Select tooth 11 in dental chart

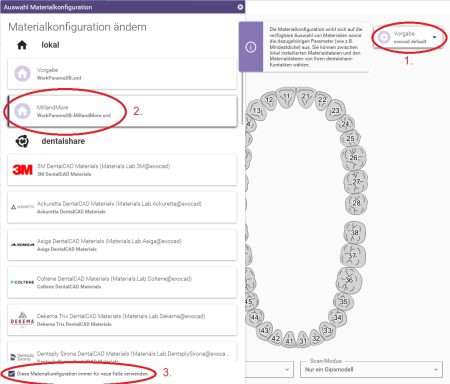point(287,97)
